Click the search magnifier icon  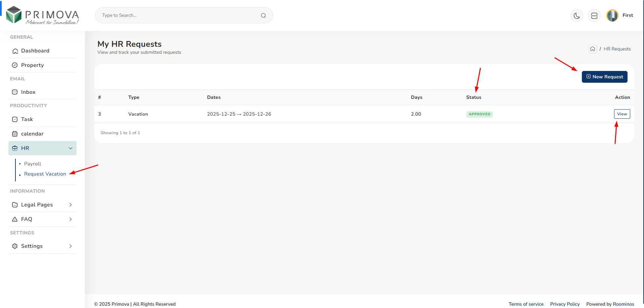click(263, 15)
